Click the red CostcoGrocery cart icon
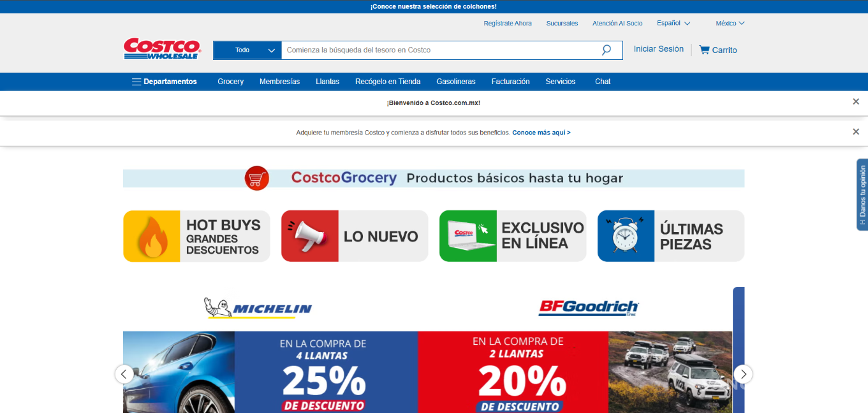The height and width of the screenshot is (413, 868). tap(256, 178)
